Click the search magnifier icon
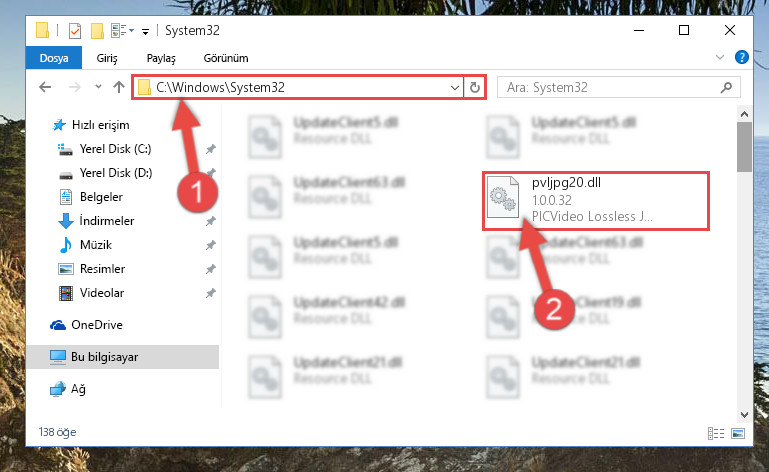 point(726,87)
